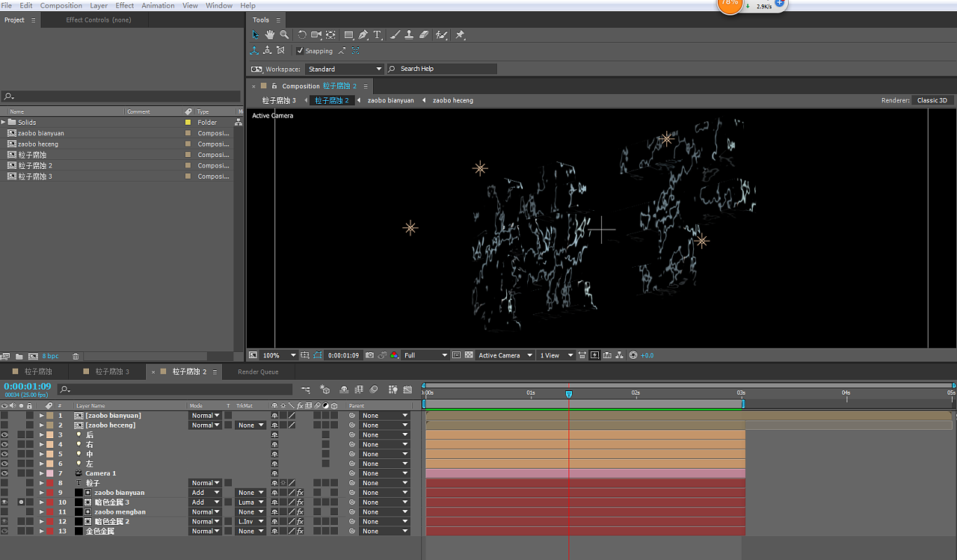
Task: Open the Composition menu
Action: tap(61, 5)
